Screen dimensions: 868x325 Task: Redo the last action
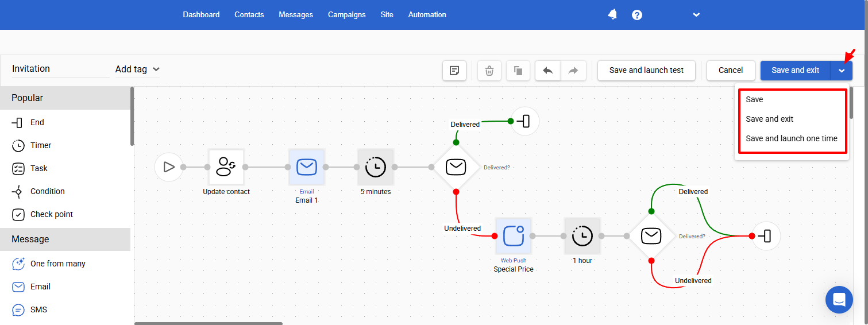[573, 71]
